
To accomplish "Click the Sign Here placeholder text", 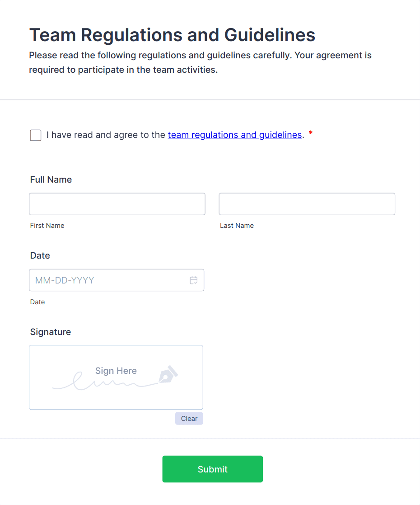I will 116,371.
